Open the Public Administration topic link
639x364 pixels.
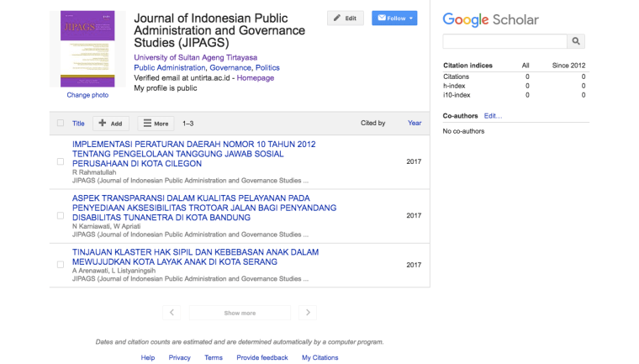[170, 67]
